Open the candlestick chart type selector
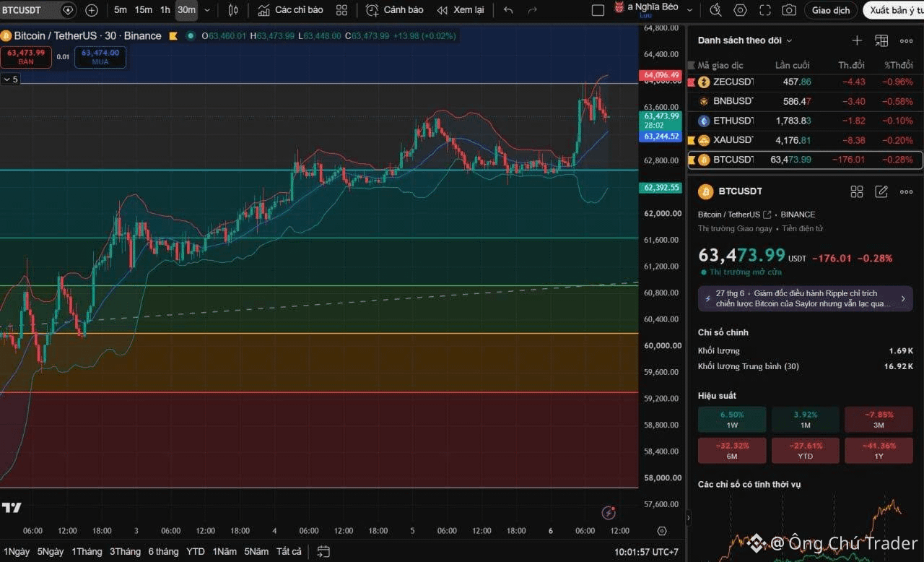This screenshot has width=924, height=562. pos(233,10)
